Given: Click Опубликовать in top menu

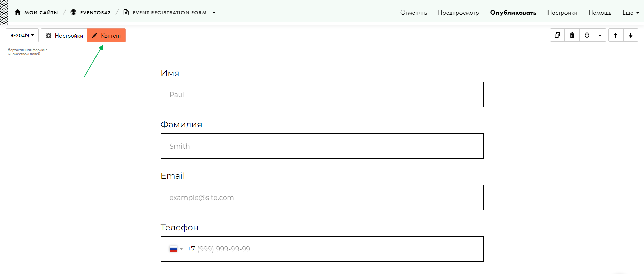Looking at the screenshot, I should click(513, 13).
